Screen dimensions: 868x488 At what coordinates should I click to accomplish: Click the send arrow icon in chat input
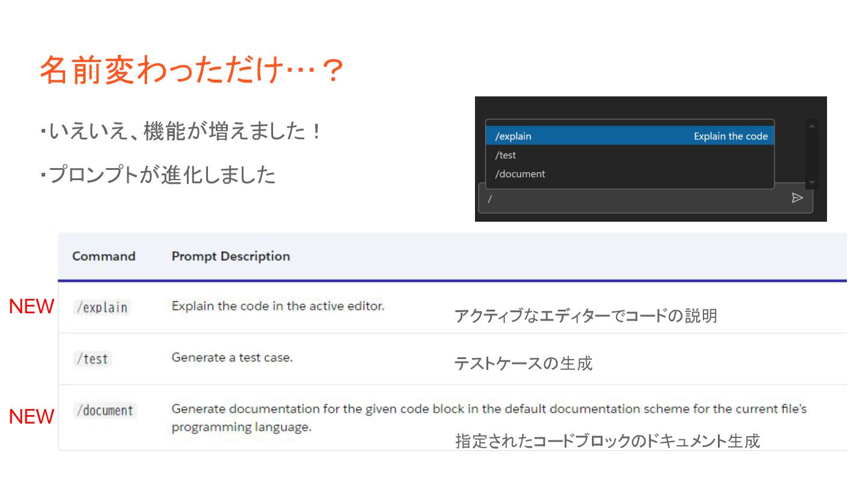tap(797, 198)
